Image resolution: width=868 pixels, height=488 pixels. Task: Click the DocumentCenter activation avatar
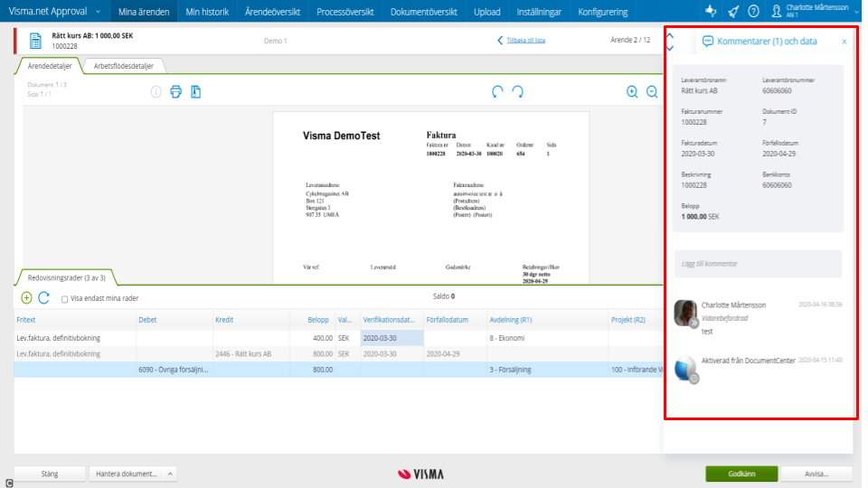click(x=686, y=369)
